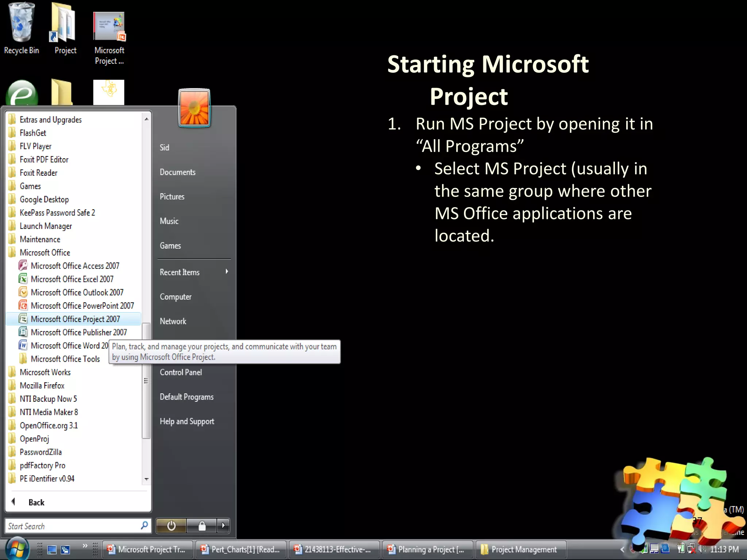This screenshot has height=560, width=747.
Task: Open the shutdown options arrow
Action: pyautogui.click(x=223, y=526)
